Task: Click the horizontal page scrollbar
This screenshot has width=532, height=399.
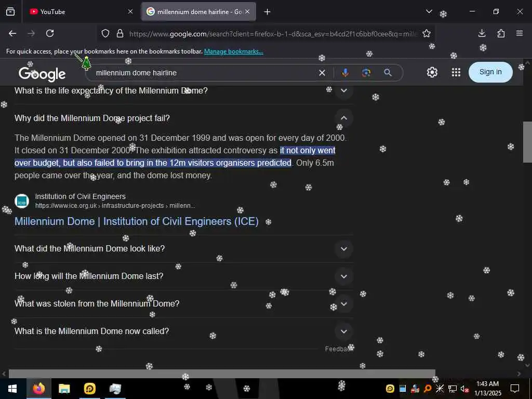Action: coord(222,374)
